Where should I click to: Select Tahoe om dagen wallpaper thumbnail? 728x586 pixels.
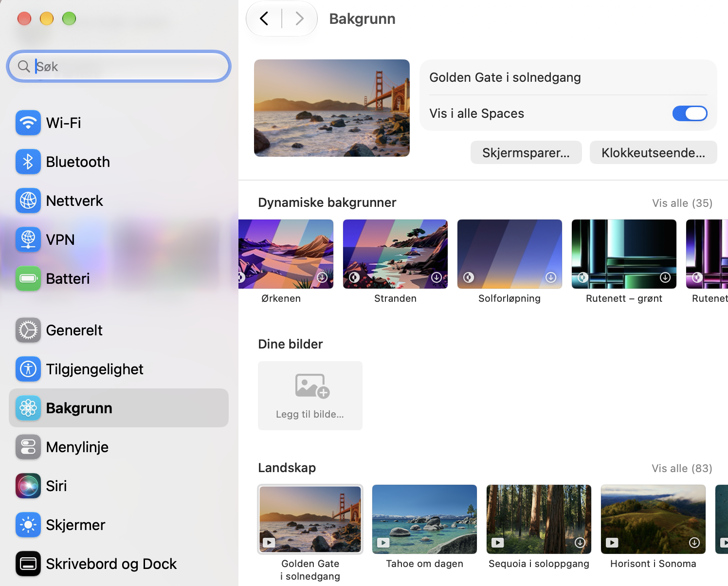(424, 519)
